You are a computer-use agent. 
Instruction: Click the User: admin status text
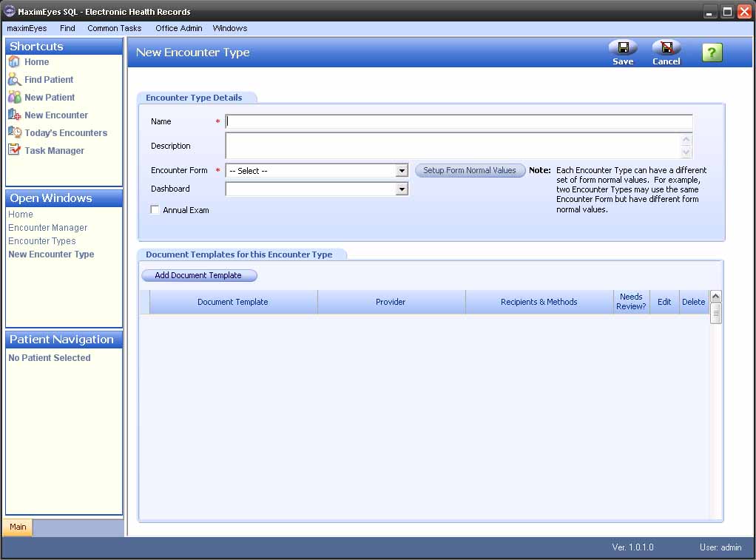[720, 547]
